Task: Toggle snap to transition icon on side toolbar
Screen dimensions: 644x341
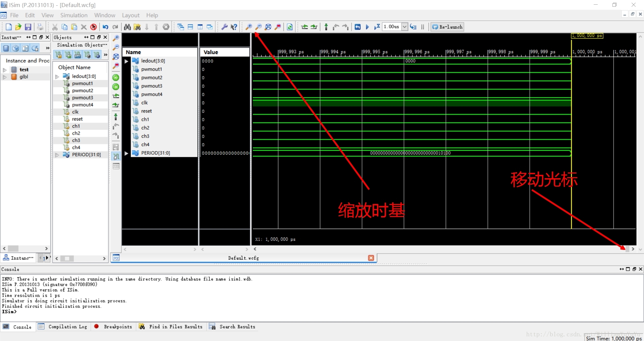Action: point(116,156)
